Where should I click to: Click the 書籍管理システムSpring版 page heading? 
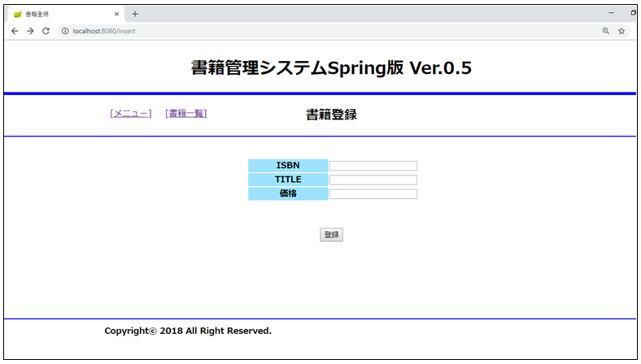pyautogui.click(x=330, y=68)
